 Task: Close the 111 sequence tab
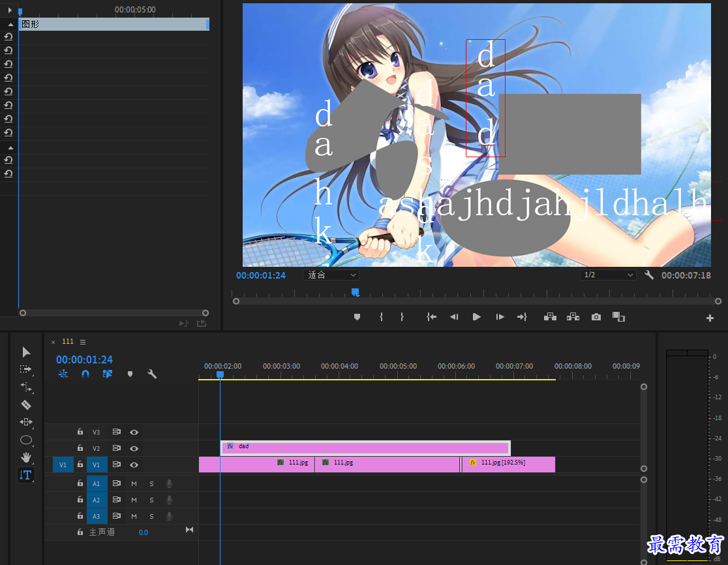pos(53,342)
